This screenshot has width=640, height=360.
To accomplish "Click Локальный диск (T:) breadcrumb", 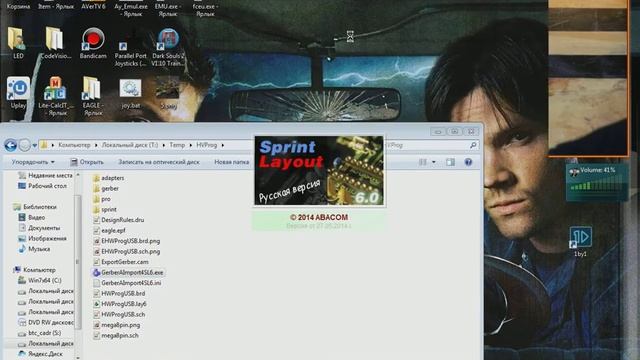I will (130, 145).
